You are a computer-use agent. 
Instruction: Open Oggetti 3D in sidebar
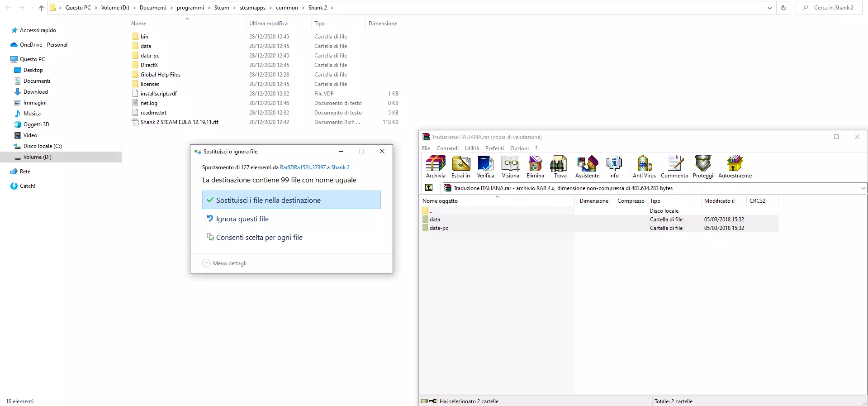[x=36, y=124]
